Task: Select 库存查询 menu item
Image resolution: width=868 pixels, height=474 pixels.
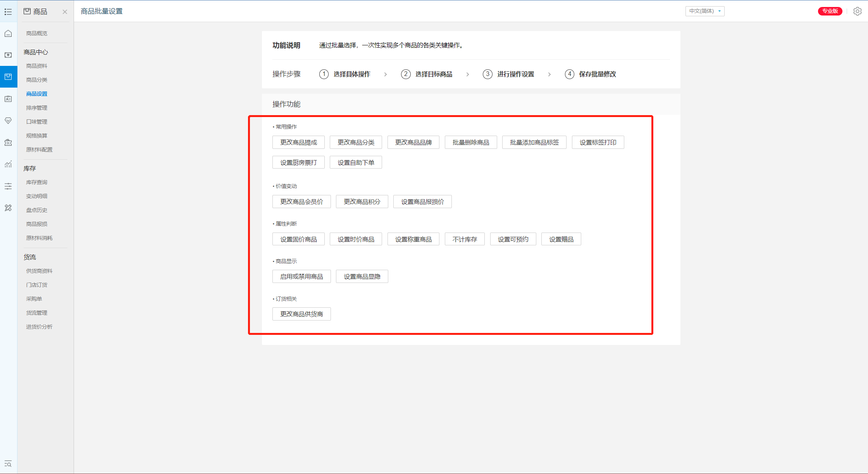Action: click(x=37, y=182)
